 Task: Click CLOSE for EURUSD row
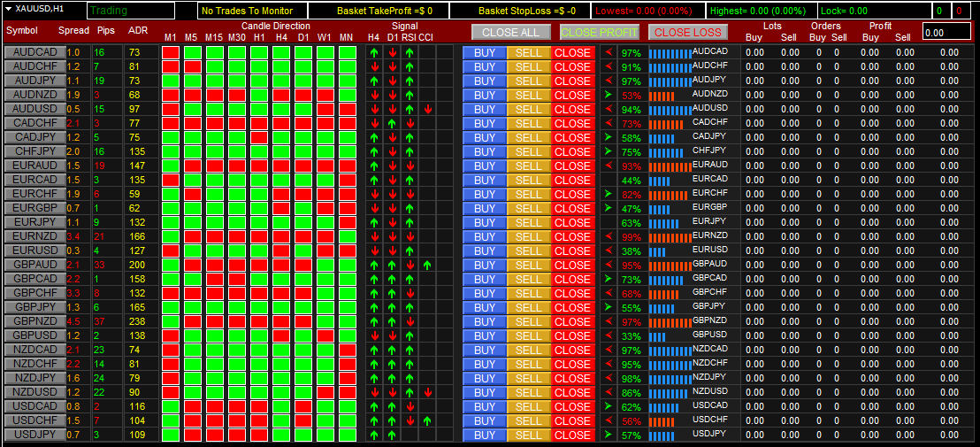[x=572, y=250]
